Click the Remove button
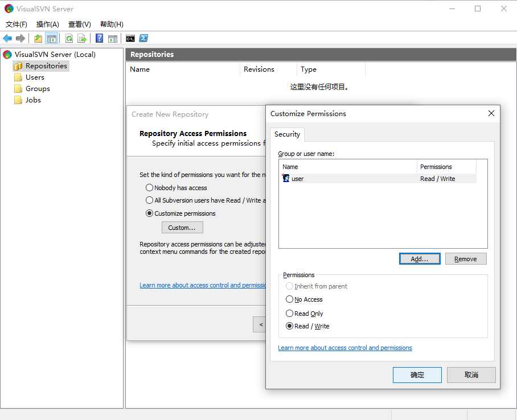 [x=466, y=259]
